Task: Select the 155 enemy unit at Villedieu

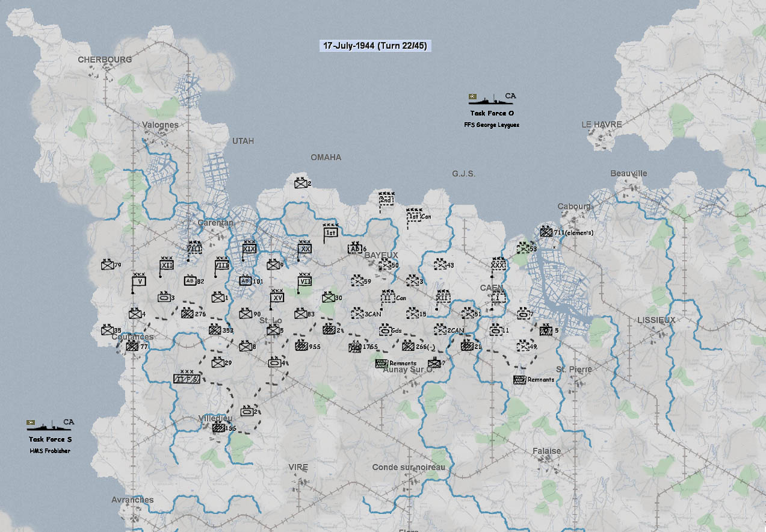Action: point(218,428)
